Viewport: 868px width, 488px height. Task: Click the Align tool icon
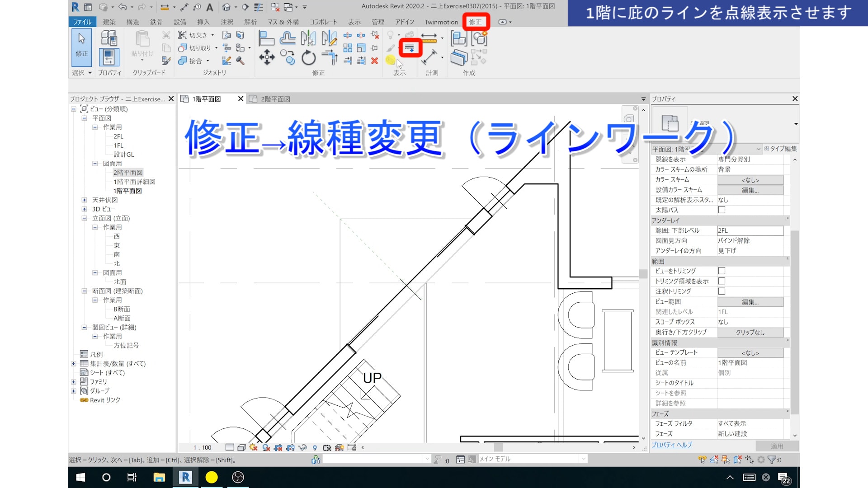coord(266,38)
